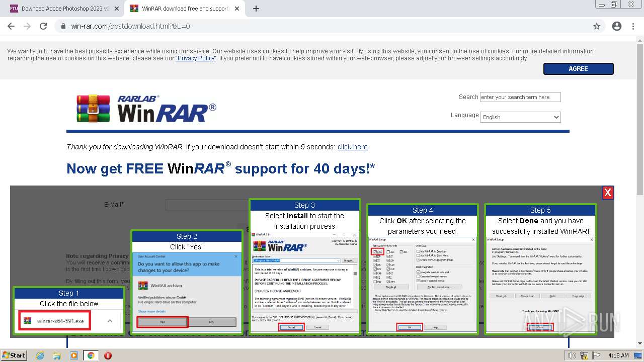Open the browser profile avatar menu
The height and width of the screenshot is (362, 644).
617,26
